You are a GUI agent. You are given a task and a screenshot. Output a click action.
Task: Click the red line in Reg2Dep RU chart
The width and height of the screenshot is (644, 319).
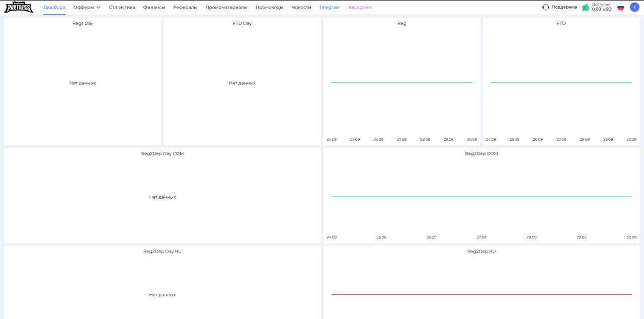point(481,294)
